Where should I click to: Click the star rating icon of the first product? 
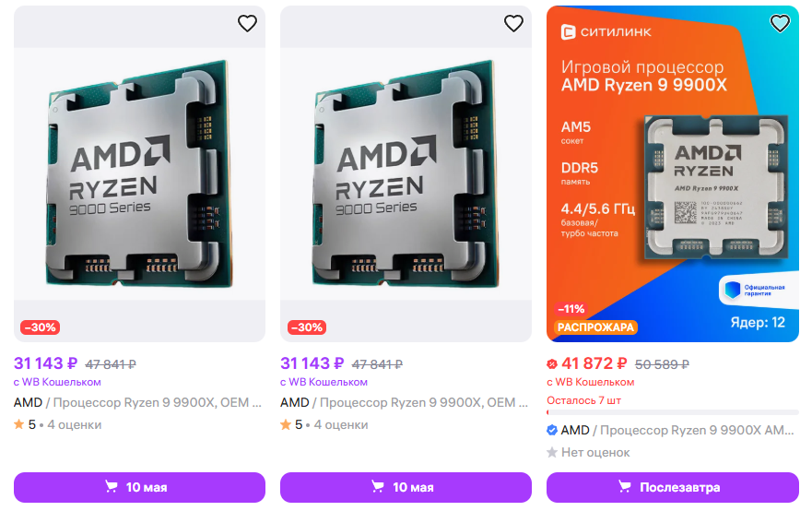click(x=18, y=425)
